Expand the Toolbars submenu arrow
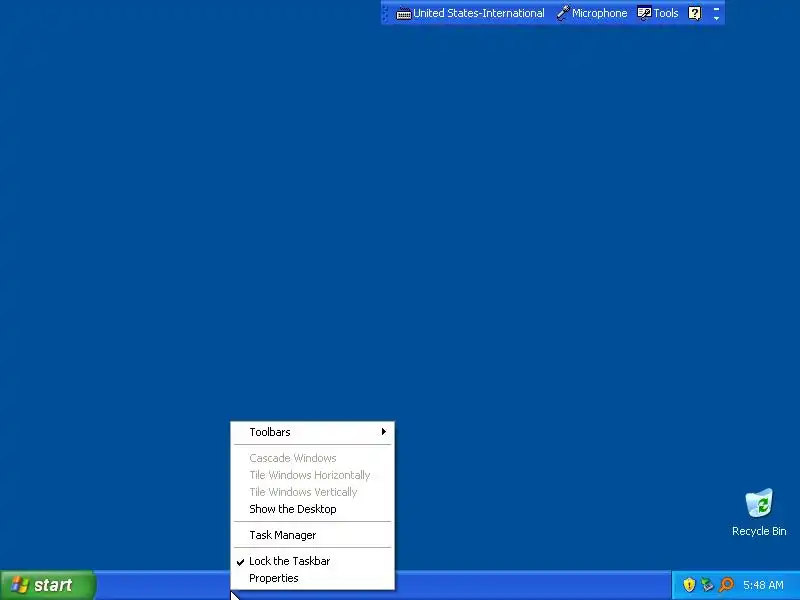This screenshot has height=600, width=800. coord(384,432)
